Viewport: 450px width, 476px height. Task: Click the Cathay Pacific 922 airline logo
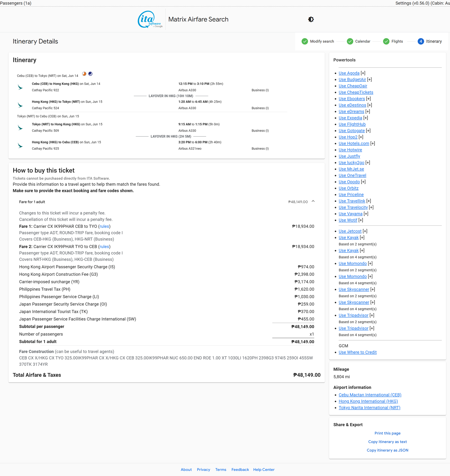click(x=20, y=87)
